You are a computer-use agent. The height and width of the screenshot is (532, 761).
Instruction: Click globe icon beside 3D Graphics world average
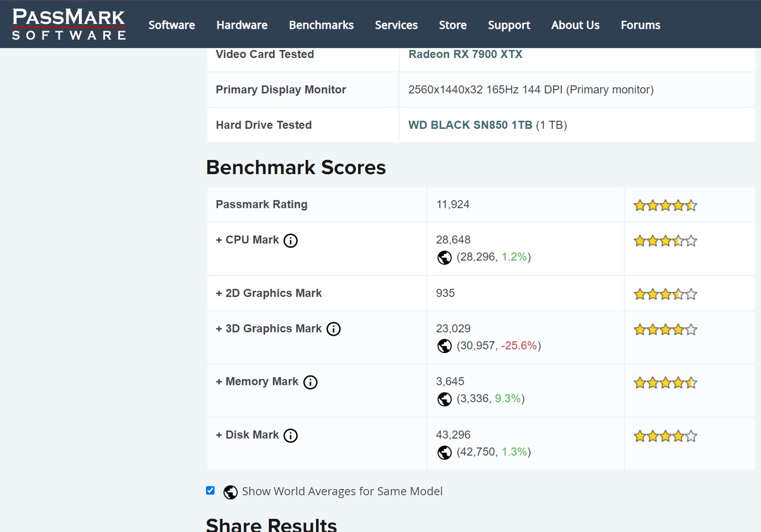[444, 346]
